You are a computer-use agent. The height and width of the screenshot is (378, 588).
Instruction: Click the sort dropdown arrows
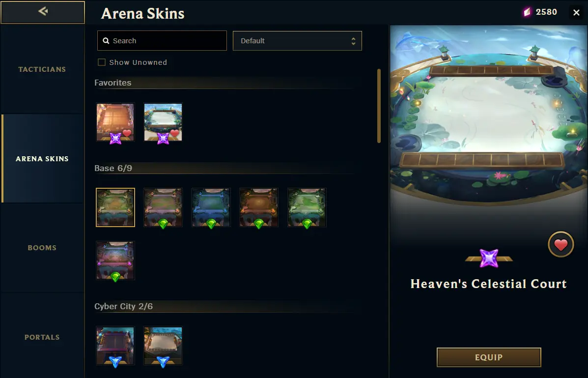tap(353, 41)
